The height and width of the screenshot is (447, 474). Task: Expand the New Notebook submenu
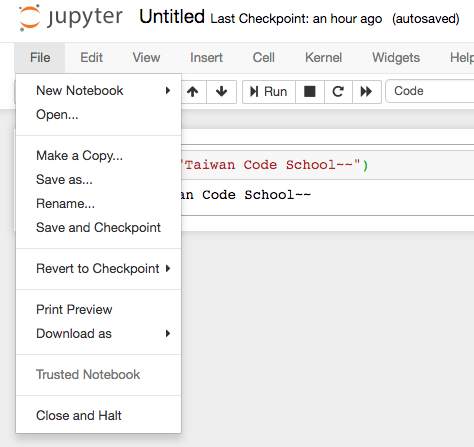(98, 91)
